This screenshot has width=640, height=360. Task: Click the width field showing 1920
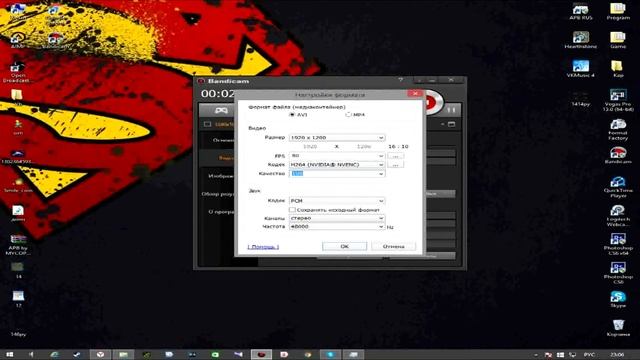coord(310,146)
